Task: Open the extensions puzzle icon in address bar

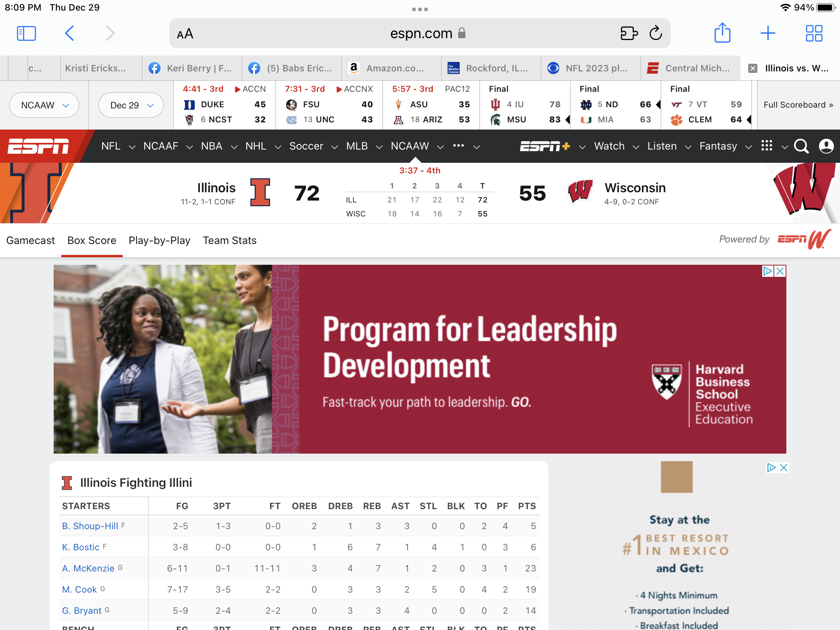Action: [628, 33]
